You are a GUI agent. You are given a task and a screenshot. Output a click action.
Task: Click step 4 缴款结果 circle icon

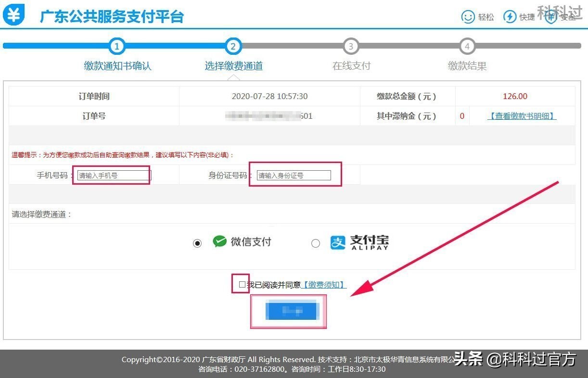pyautogui.click(x=467, y=46)
